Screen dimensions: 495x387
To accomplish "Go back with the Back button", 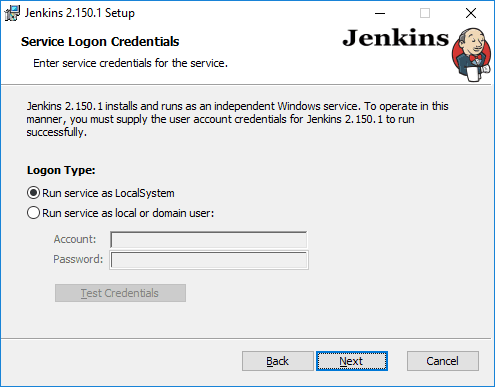I will click(x=278, y=361).
